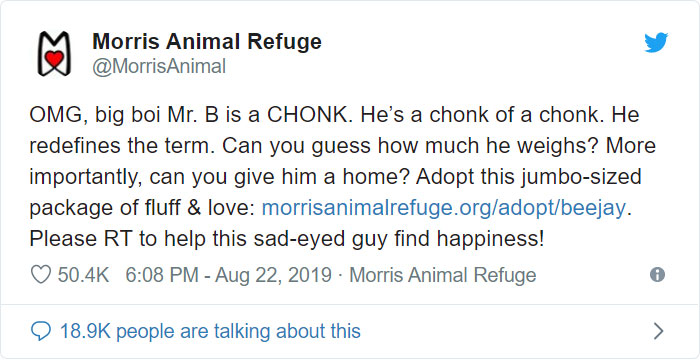Click the speech bubble reply icon
The height and width of the screenshot is (360, 700).
pyautogui.click(x=41, y=332)
